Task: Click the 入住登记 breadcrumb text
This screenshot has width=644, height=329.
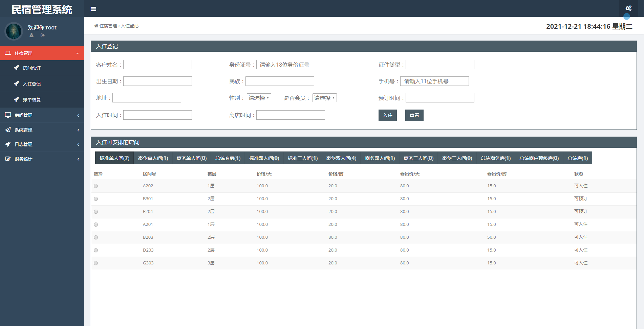Action: click(x=130, y=26)
